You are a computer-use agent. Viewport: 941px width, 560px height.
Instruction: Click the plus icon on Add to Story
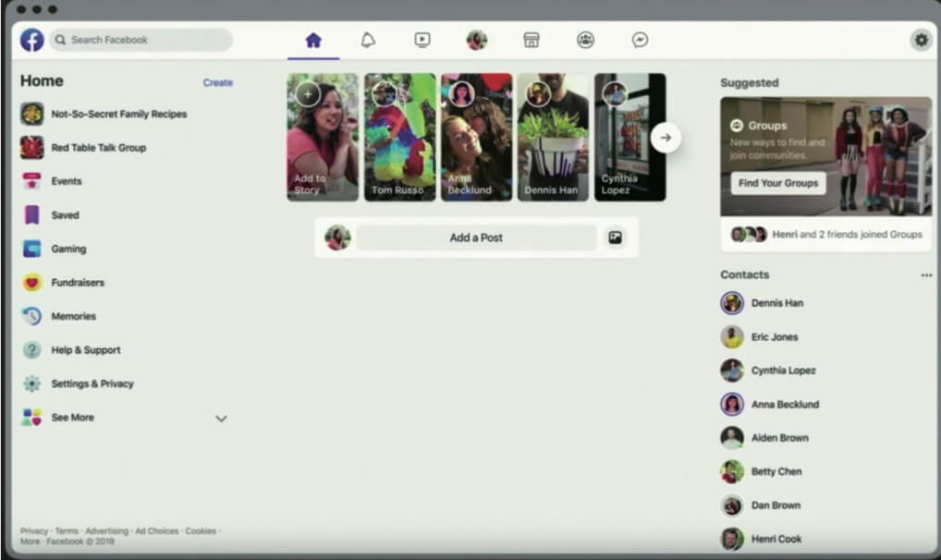(308, 94)
